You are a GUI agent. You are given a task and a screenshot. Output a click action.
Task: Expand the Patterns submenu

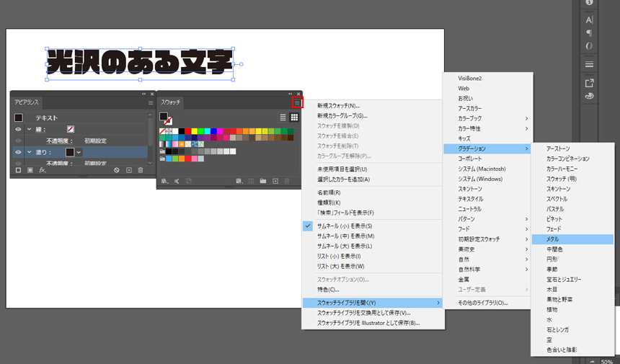coord(488,219)
